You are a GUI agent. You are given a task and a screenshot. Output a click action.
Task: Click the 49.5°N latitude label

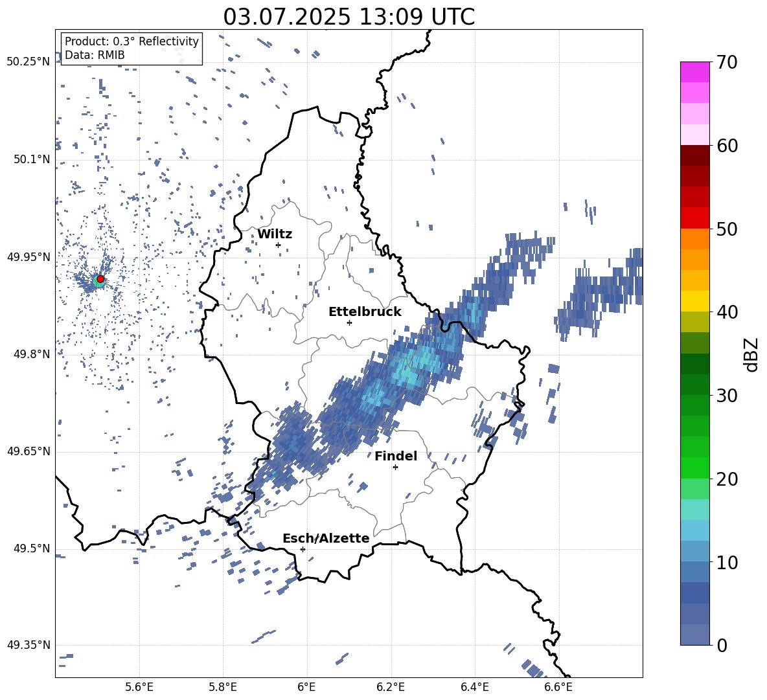click(x=31, y=548)
